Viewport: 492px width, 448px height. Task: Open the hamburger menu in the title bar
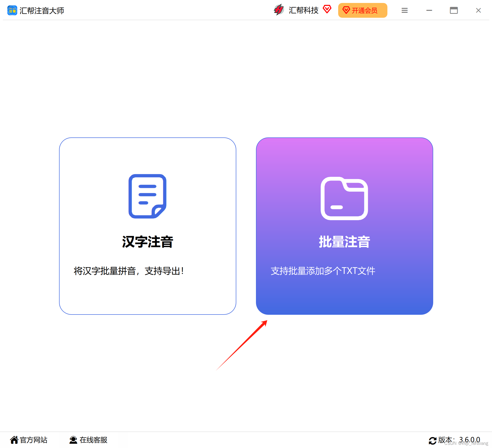tap(404, 10)
